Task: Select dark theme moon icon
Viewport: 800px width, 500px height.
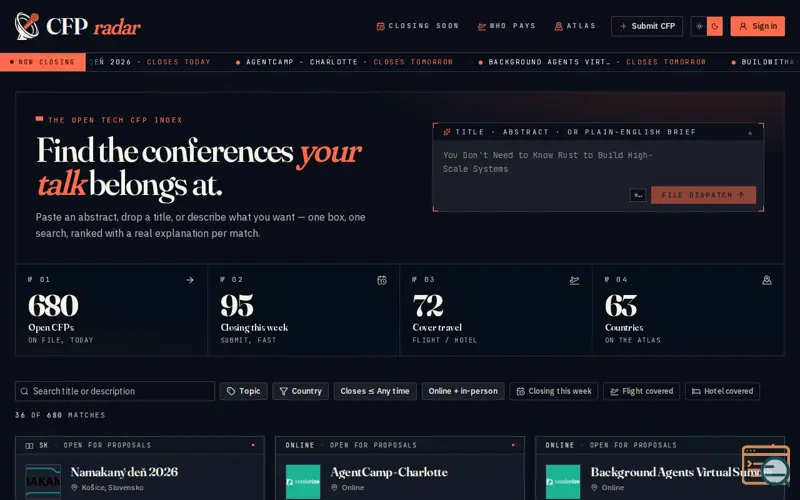Action: 715,26
